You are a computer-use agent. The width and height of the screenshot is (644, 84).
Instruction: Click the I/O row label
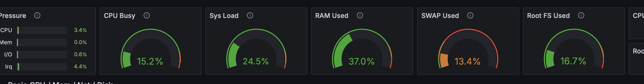point(8,54)
